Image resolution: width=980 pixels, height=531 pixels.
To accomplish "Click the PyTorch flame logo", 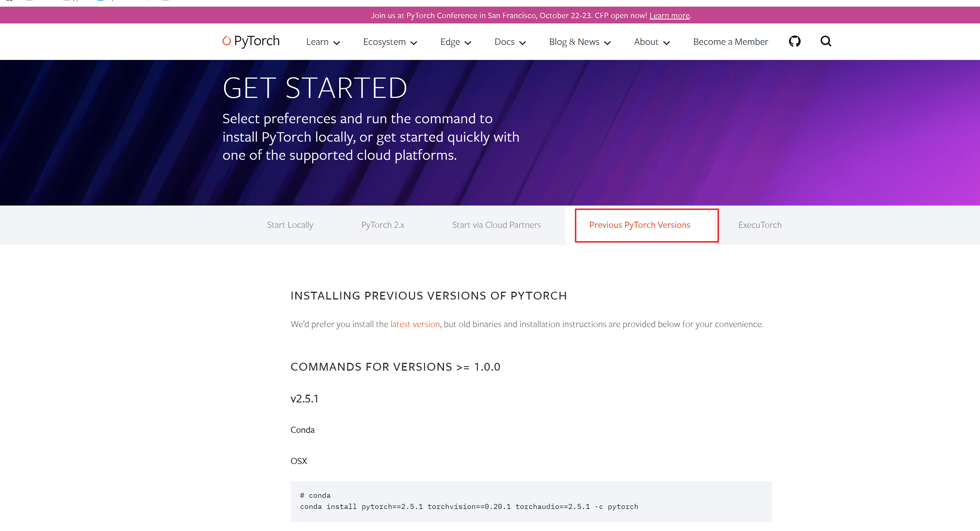I will [227, 41].
